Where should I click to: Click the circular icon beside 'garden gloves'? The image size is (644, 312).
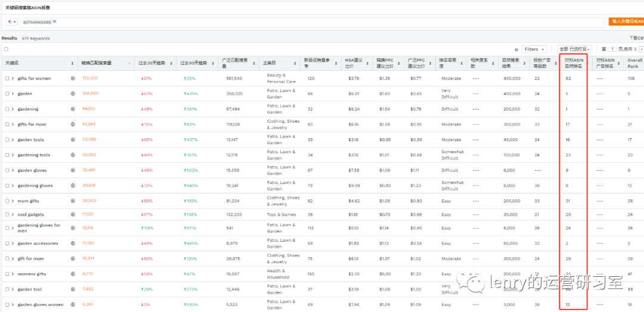(73, 170)
